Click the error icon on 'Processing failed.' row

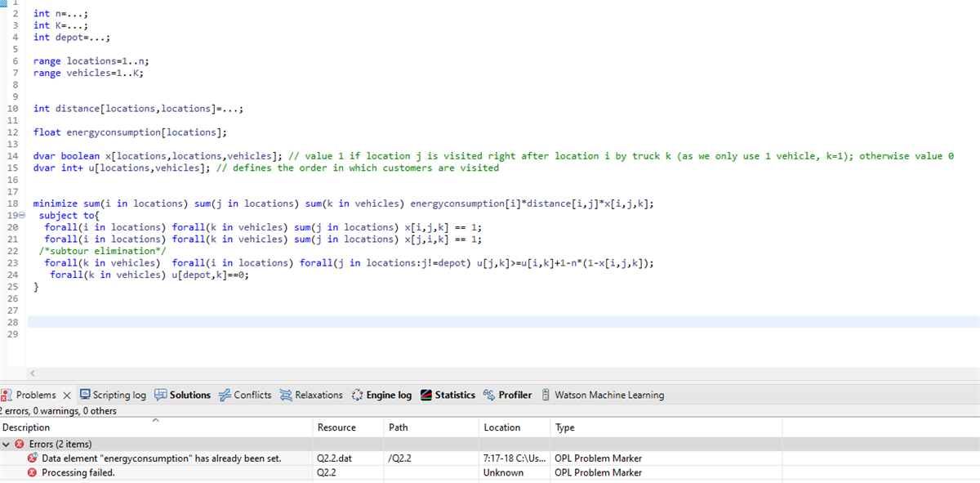tap(33, 472)
